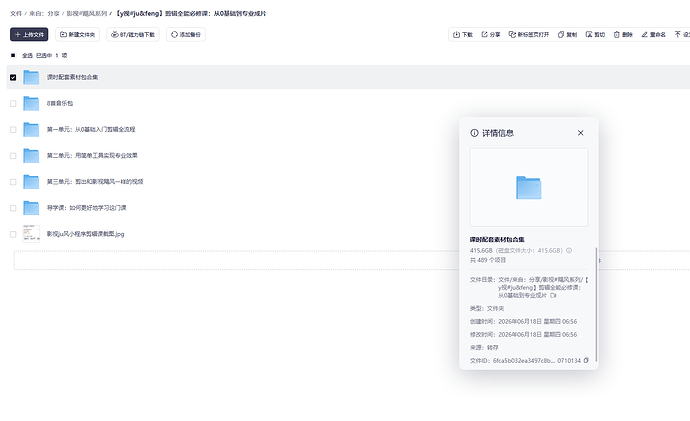Screen dimensions: 690x421
Task: Go to 来自：分享 in breadcrumb
Action: pos(44,14)
